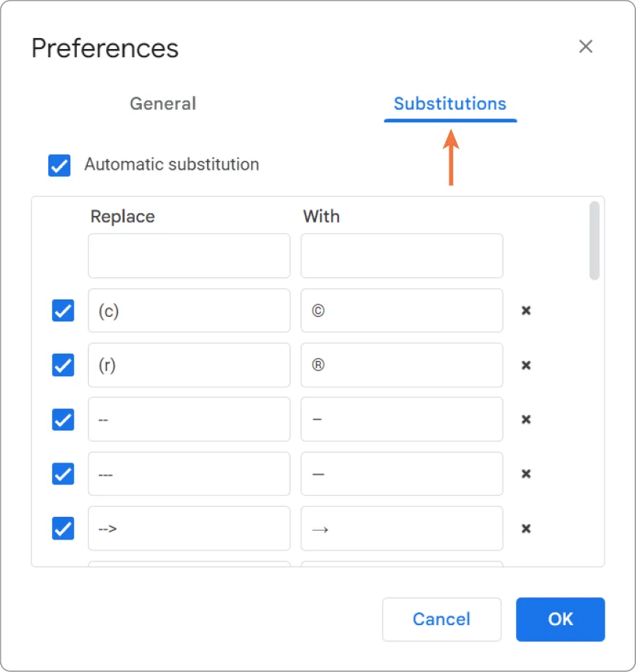Remove the (c) to © substitution

[526, 310]
